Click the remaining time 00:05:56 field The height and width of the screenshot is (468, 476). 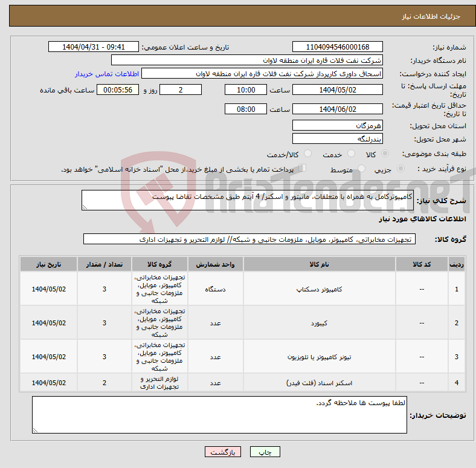click(x=118, y=90)
